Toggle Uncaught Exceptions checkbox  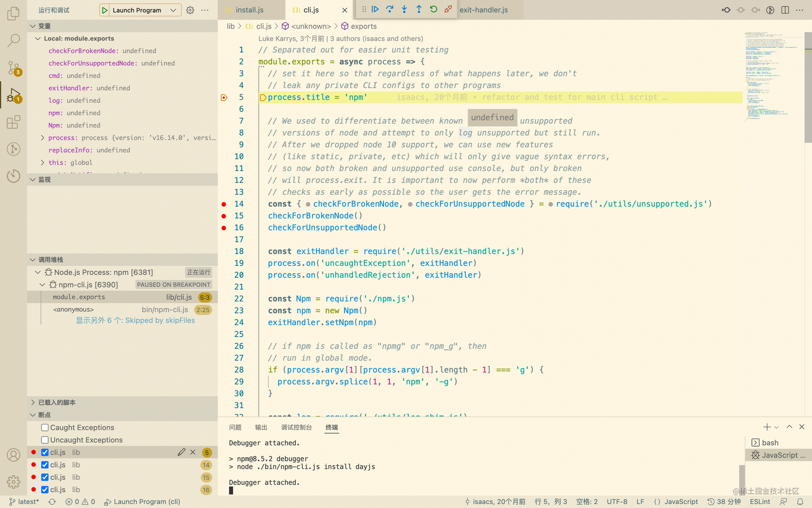coord(45,440)
